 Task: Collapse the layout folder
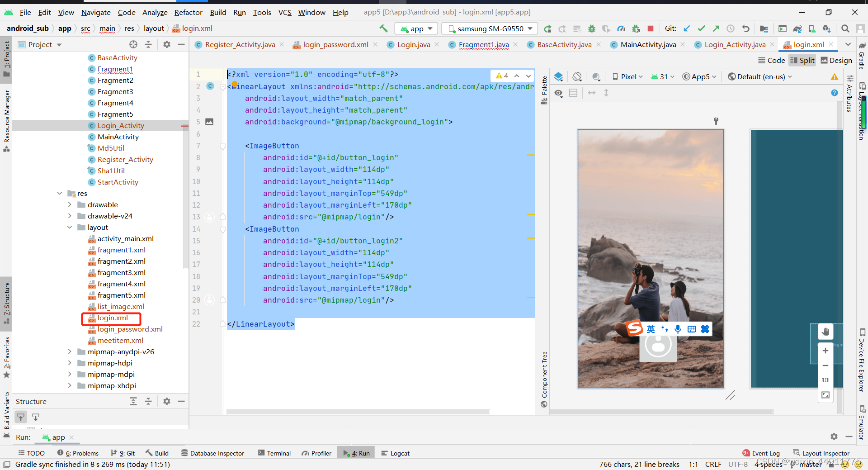70,227
